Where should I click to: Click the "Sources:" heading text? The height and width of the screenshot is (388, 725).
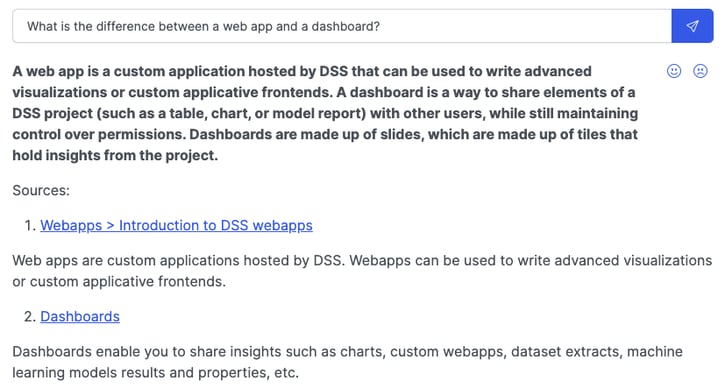(x=41, y=190)
